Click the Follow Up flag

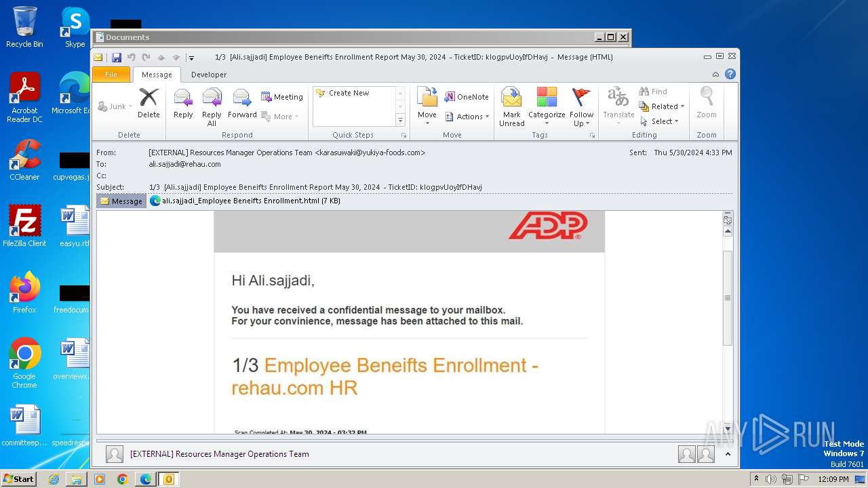click(581, 107)
